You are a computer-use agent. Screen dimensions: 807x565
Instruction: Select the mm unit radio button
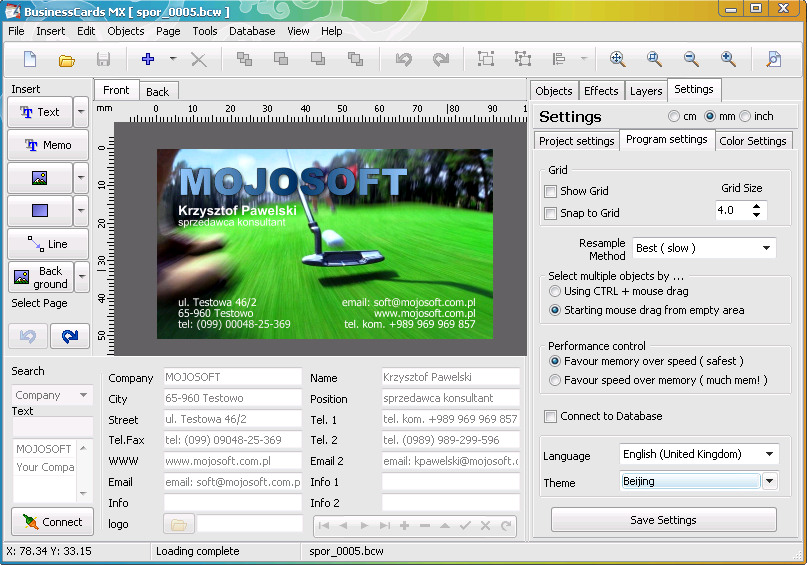pyautogui.click(x=710, y=116)
